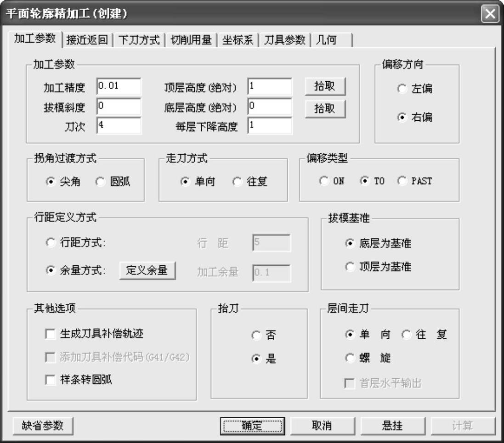Enable 生成刀具补偿轨迹 checkbox
Image resolution: width=504 pixels, height=443 pixels.
[50, 334]
